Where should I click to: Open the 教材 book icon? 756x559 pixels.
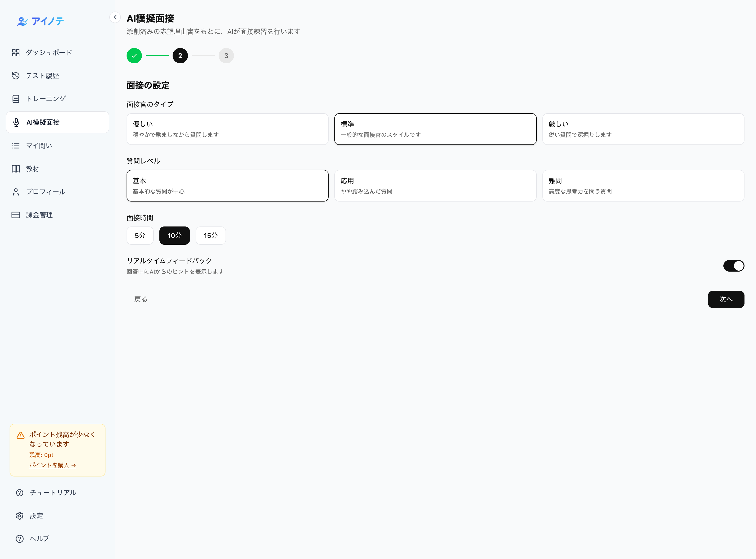[16, 169]
